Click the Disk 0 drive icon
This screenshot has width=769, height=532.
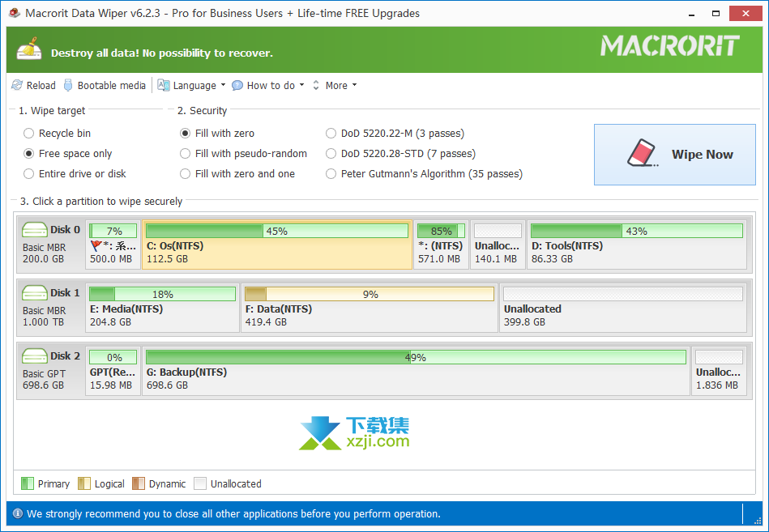tap(34, 230)
